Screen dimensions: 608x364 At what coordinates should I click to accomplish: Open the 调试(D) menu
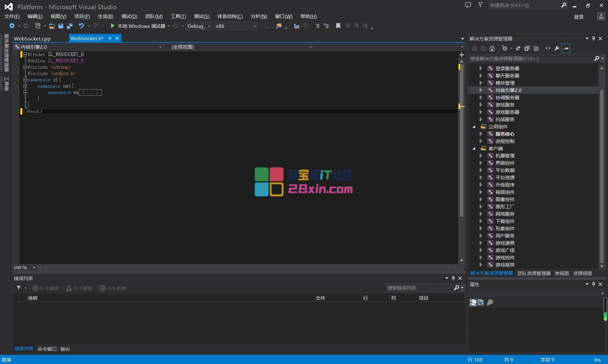[x=129, y=16]
